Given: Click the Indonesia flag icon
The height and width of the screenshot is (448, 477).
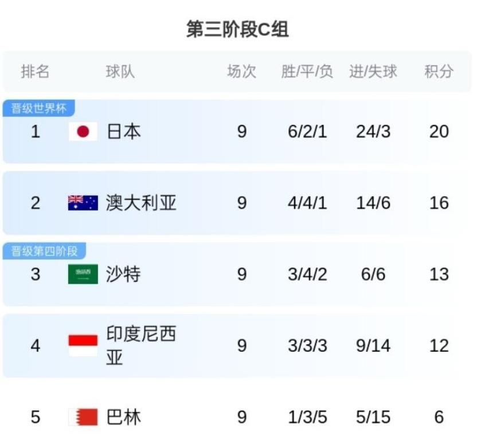Looking at the screenshot, I should (x=83, y=345).
